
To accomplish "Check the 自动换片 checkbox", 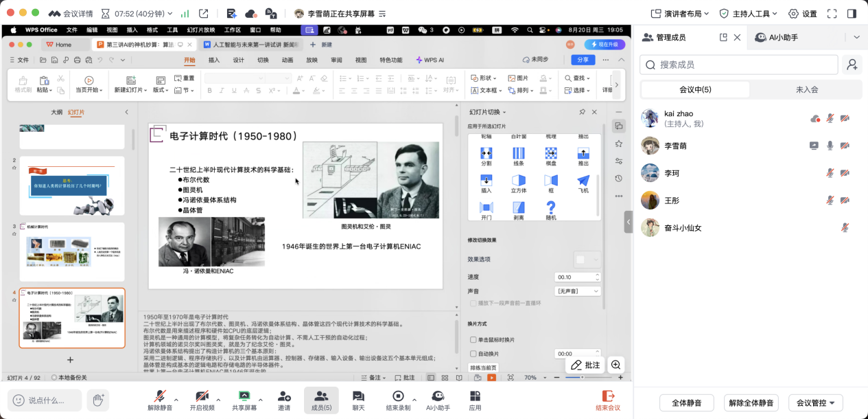I will click(x=473, y=354).
